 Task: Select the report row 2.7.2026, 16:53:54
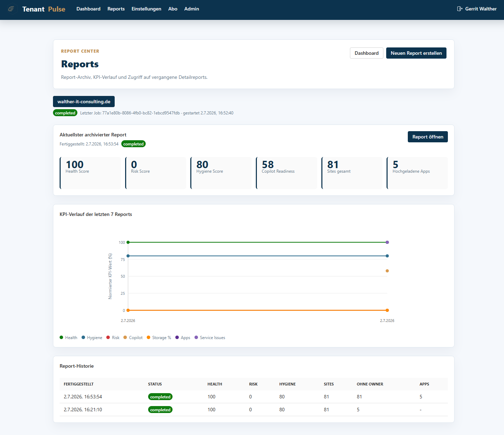pyautogui.click(x=254, y=397)
